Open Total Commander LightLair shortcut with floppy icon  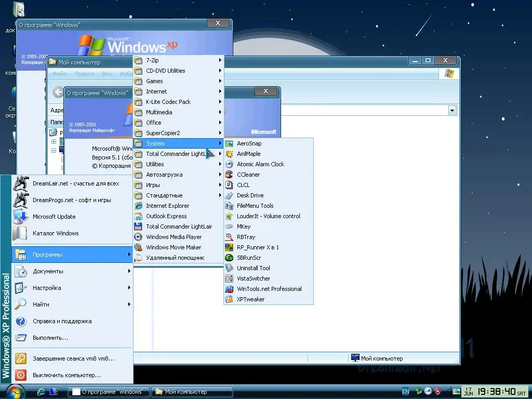(179, 227)
